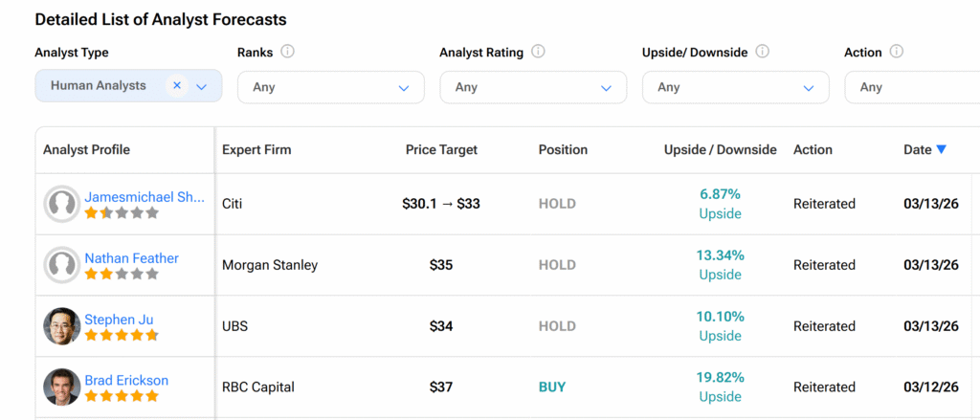The height and width of the screenshot is (420, 980).
Task: Open Nathan Feather analyst profile link
Action: (131, 258)
